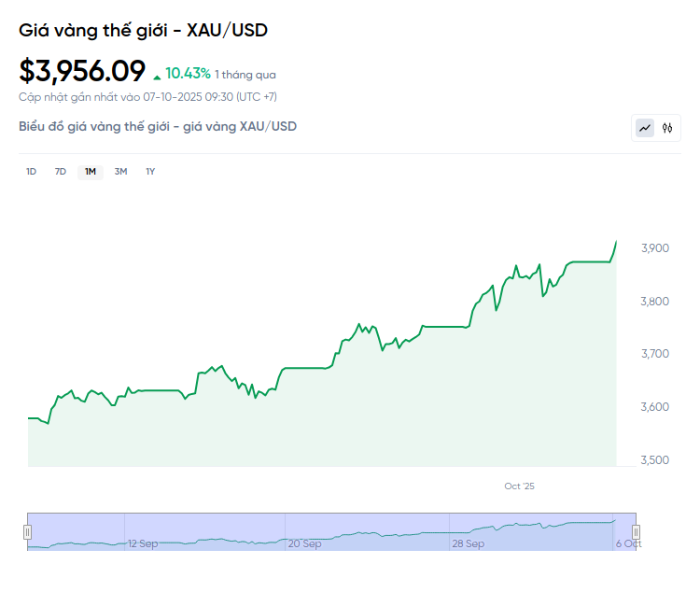The height and width of the screenshot is (592, 700).
Task: Click the green up-arrow change indicator
Action: coord(157,75)
